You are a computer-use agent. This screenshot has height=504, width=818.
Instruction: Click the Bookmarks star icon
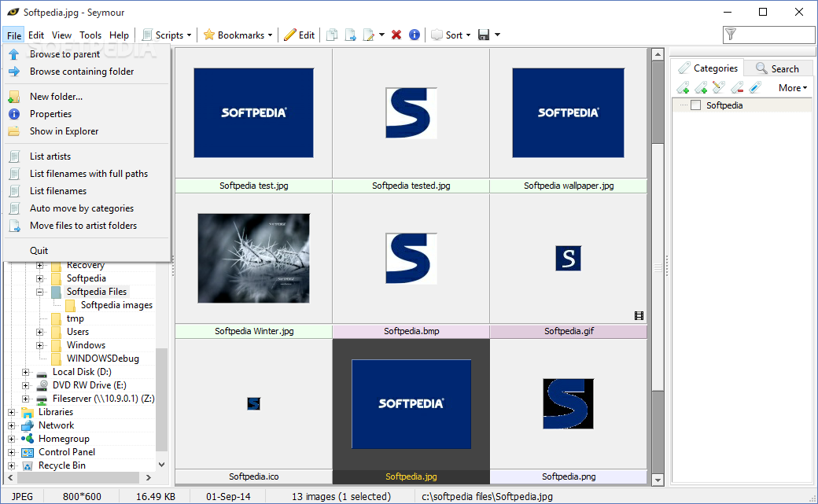coord(209,35)
